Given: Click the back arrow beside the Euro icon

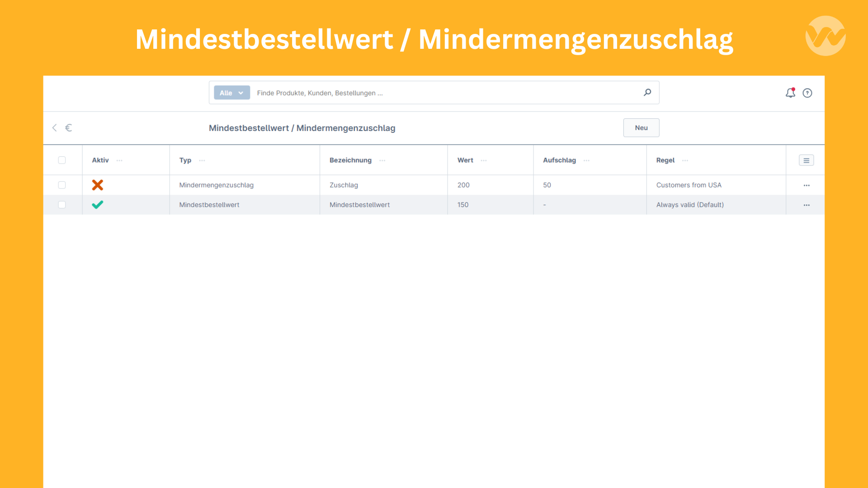Looking at the screenshot, I should (x=54, y=127).
